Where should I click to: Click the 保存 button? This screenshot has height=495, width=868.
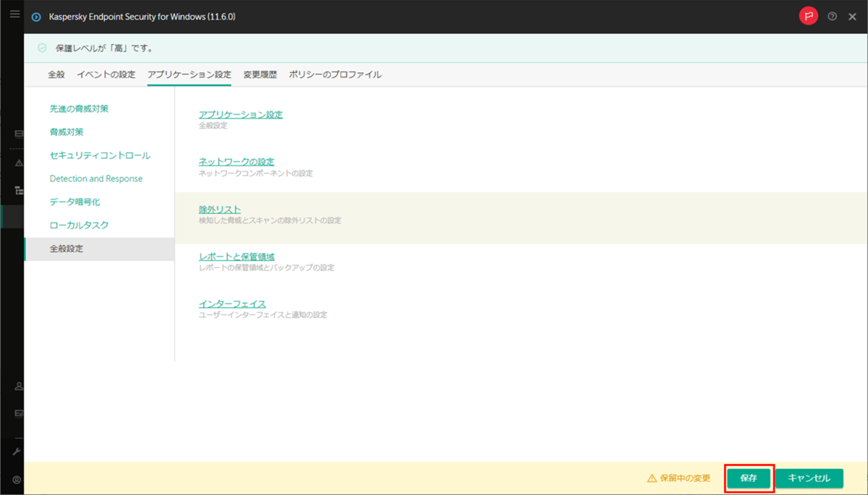coord(748,478)
